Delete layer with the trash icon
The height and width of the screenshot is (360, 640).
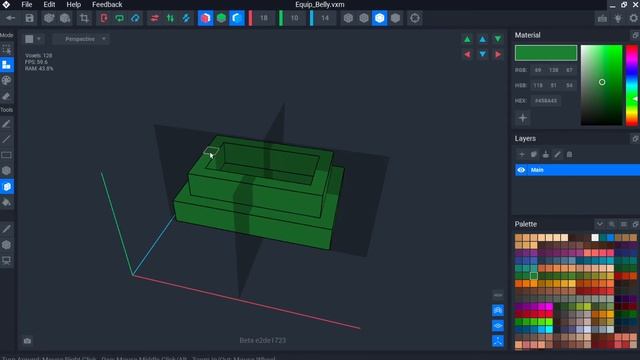[569, 154]
